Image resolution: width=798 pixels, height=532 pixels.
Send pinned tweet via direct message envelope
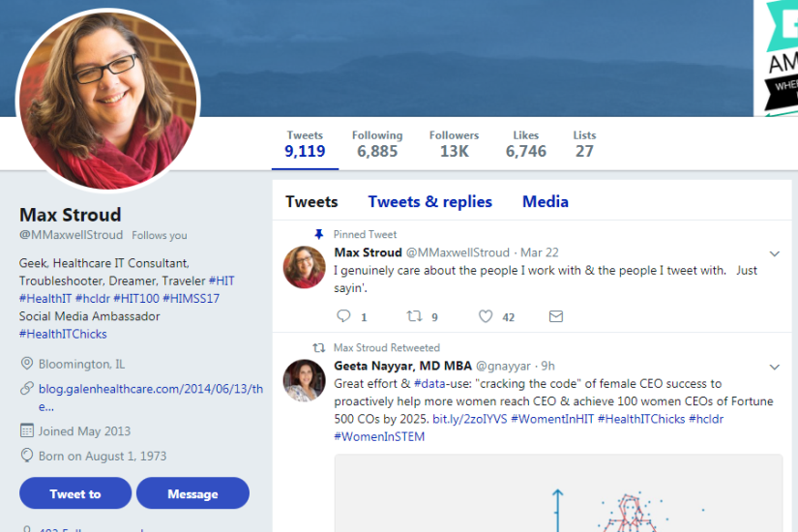[556, 316]
